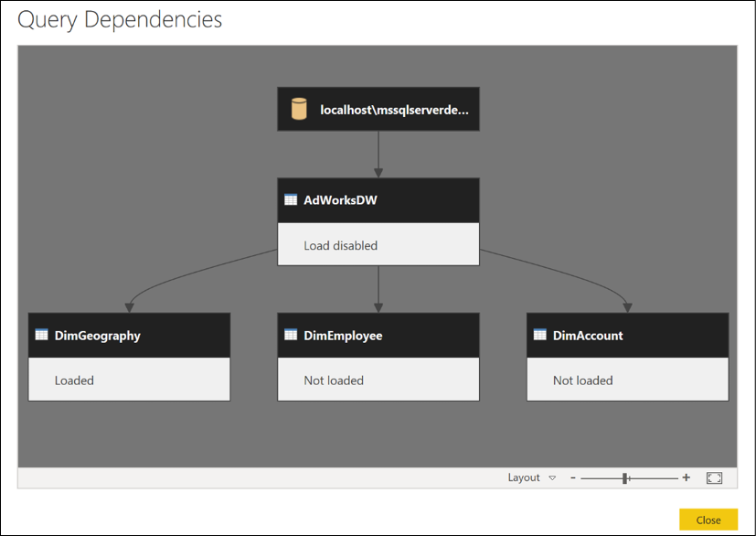Viewport: 756px width, 536px height.
Task: Click the zoom slider handle
Action: [x=625, y=478]
